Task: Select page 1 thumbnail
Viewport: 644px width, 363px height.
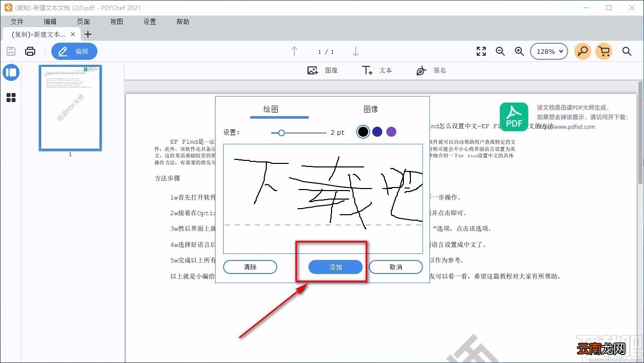Action: [70, 108]
